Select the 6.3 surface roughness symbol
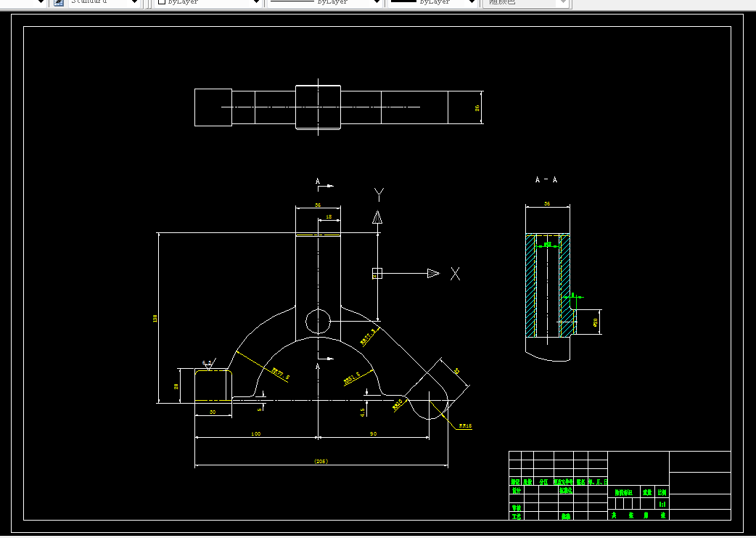This screenshot has height=538, width=756. [209, 364]
